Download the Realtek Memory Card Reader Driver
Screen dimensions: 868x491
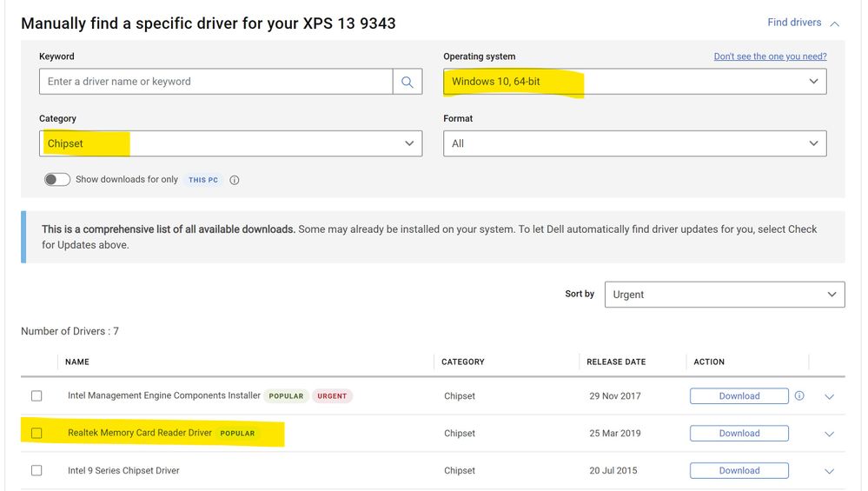(739, 433)
